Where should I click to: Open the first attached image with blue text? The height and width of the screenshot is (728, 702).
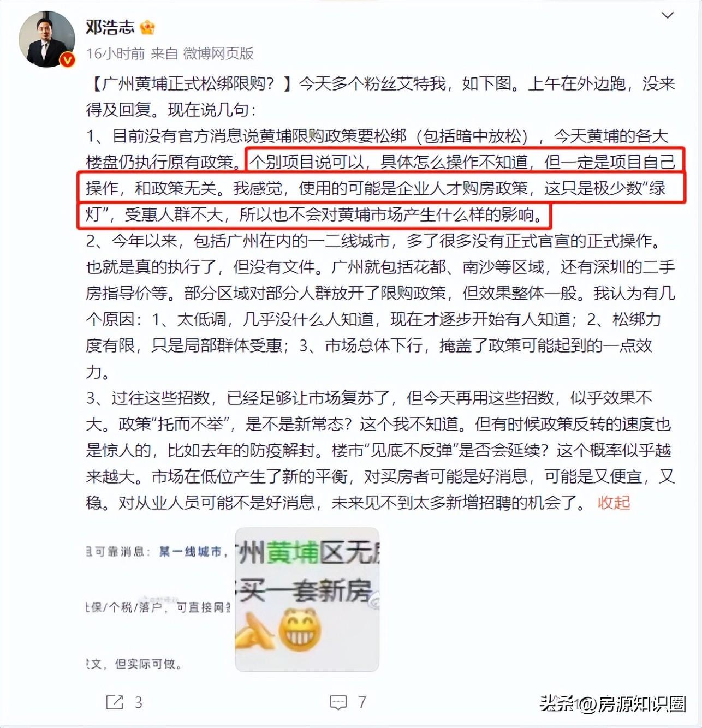158,599
